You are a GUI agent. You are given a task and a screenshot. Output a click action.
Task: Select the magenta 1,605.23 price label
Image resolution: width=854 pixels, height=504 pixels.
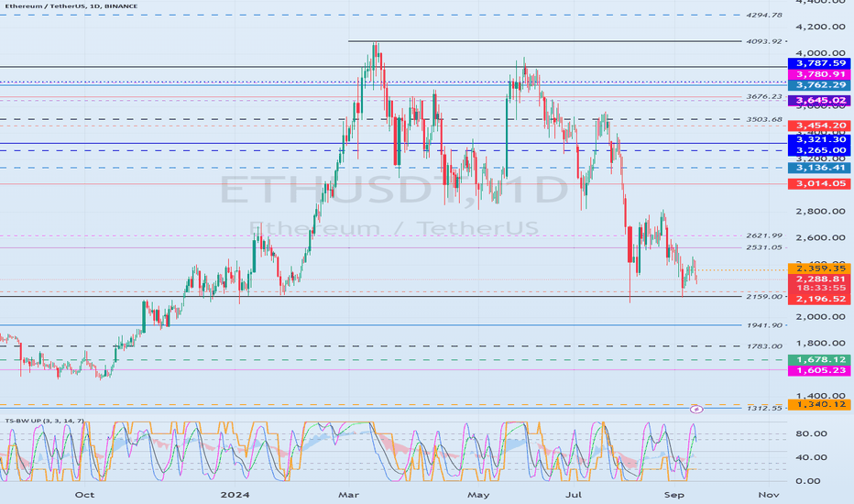(819, 370)
